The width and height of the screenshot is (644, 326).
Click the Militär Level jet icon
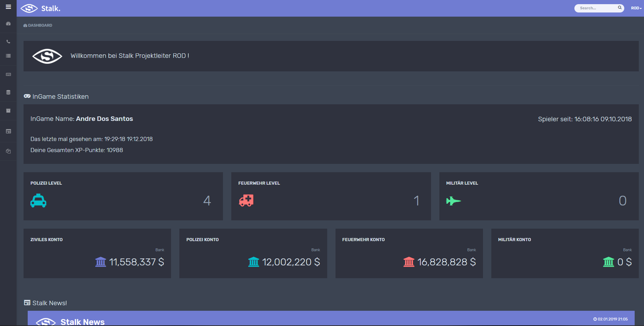453,201
